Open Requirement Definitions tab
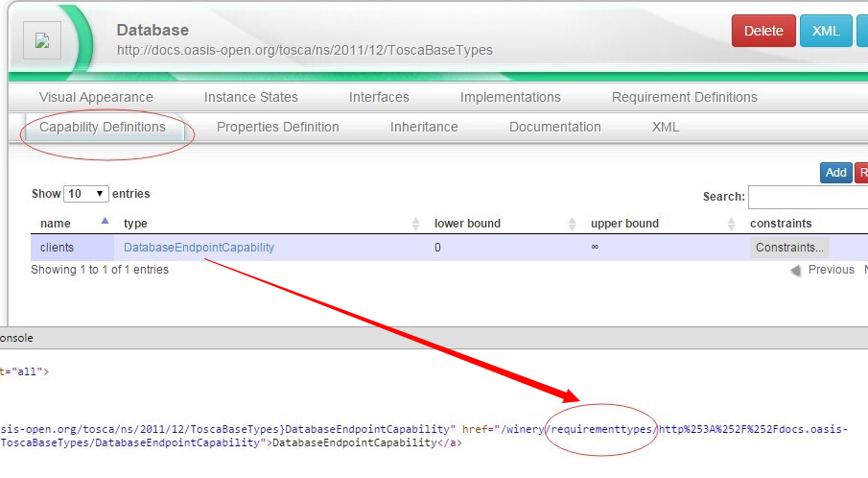 click(684, 97)
